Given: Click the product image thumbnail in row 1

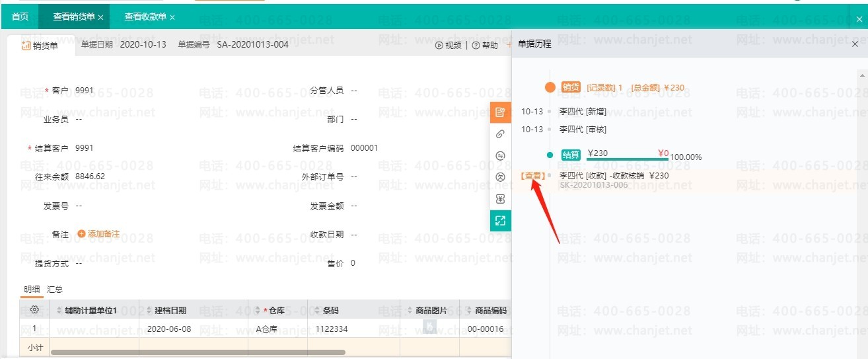Looking at the screenshot, I should [x=429, y=327].
